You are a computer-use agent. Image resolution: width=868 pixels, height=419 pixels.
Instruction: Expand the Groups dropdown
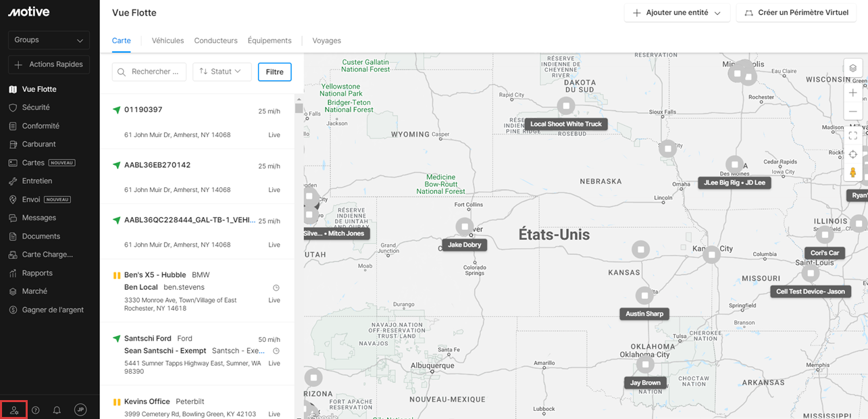(x=49, y=40)
